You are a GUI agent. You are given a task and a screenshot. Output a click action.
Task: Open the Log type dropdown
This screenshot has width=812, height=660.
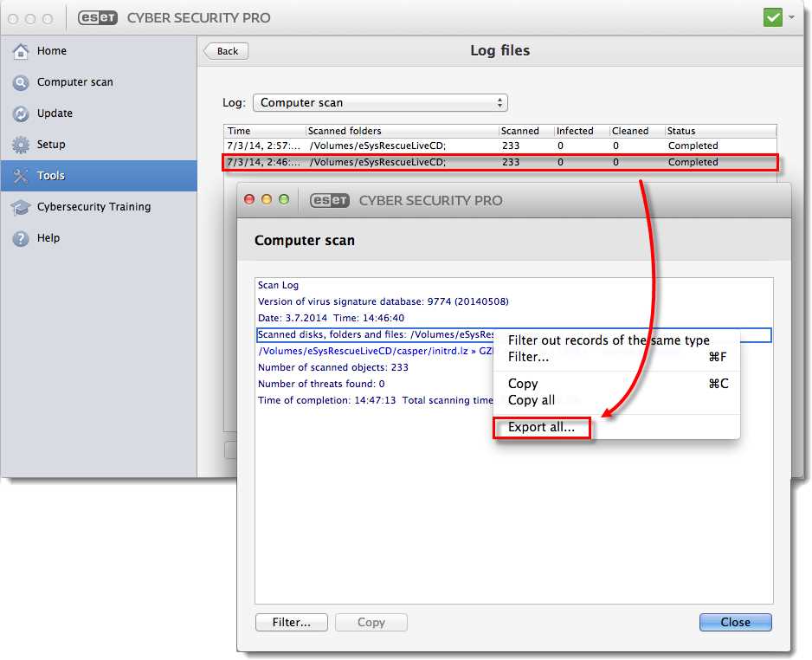click(x=380, y=101)
